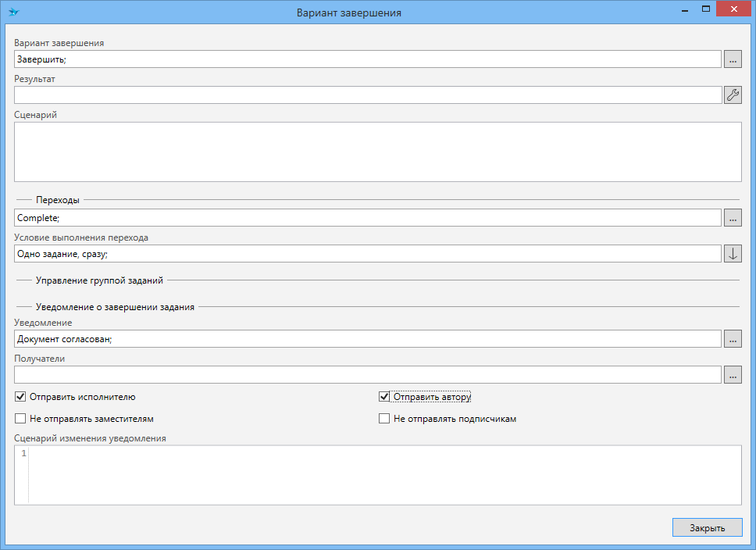Focus the Сценарий изменения уведомления code editor
This screenshot has height=550, width=756.
[383, 475]
